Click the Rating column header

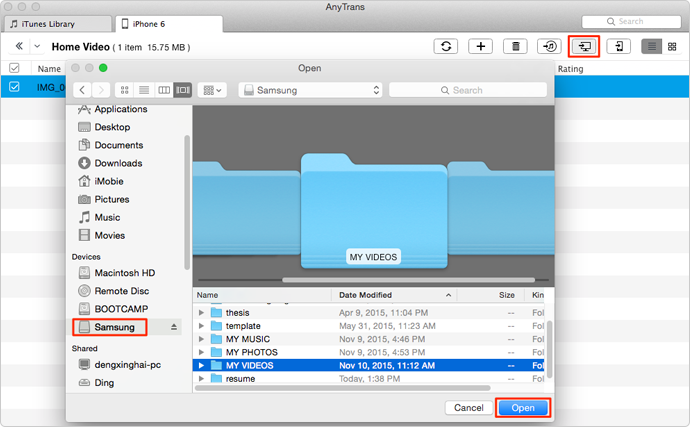(x=570, y=69)
